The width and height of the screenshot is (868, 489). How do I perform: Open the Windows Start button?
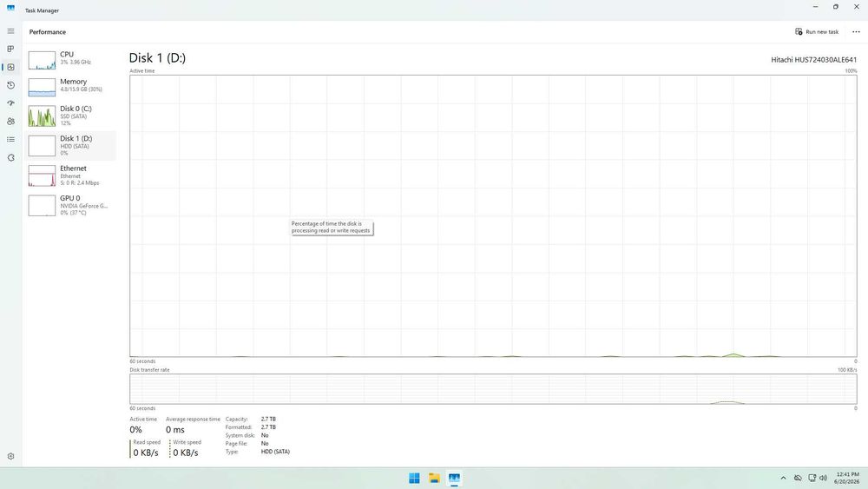click(x=414, y=478)
